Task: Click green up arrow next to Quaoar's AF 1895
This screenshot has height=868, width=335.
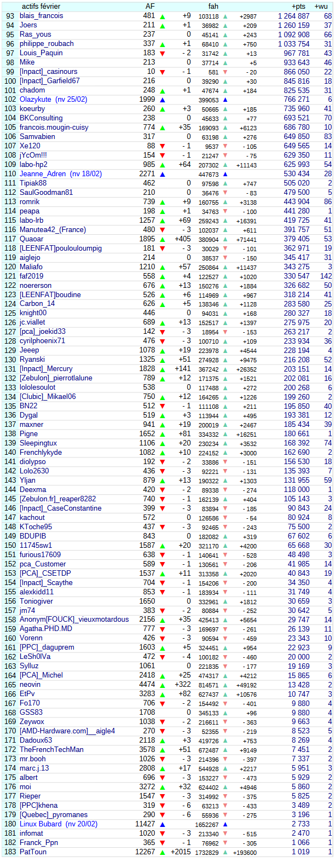Action: click(x=163, y=240)
